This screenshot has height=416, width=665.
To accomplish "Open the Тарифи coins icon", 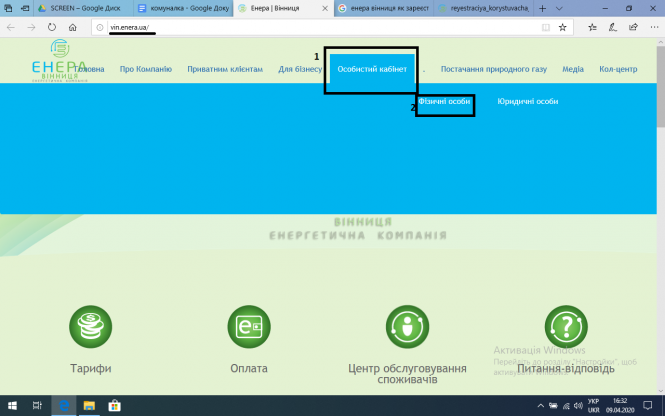I will pyautogui.click(x=91, y=327).
